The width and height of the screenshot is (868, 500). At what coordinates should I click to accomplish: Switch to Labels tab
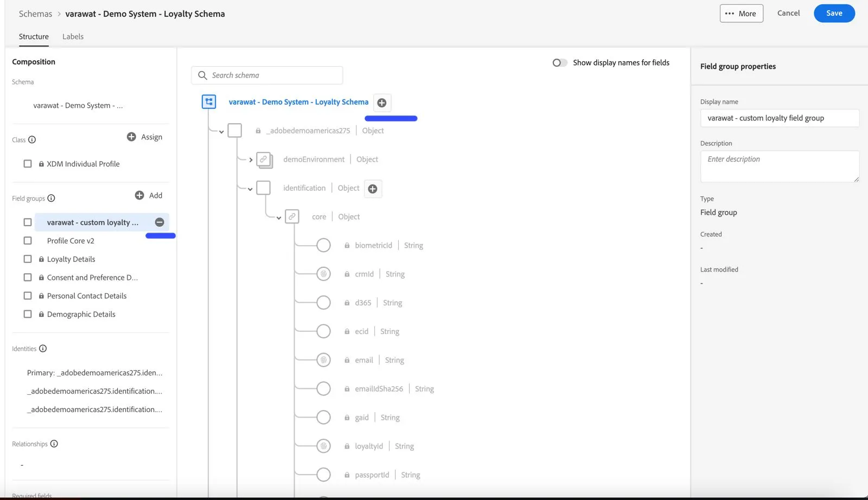click(x=73, y=37)
